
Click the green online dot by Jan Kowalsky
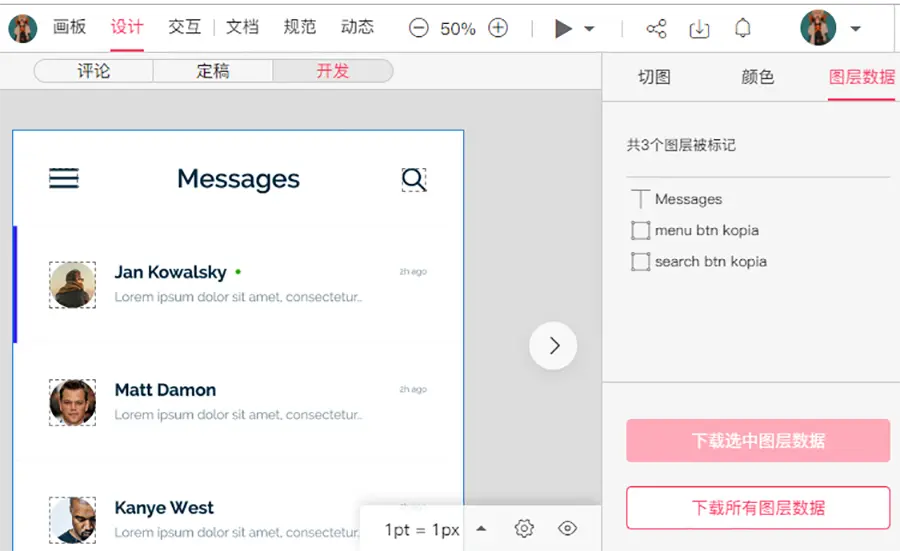pos(238,272)
